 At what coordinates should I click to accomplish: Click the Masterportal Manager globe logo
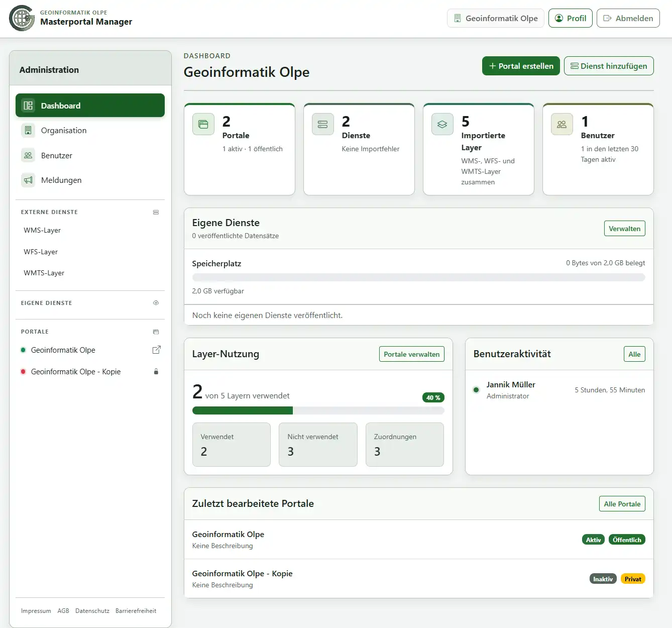(x=22, y=18)
